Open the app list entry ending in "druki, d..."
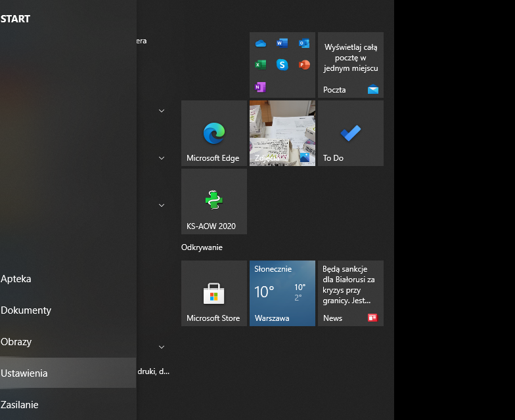 click(154, 371)
